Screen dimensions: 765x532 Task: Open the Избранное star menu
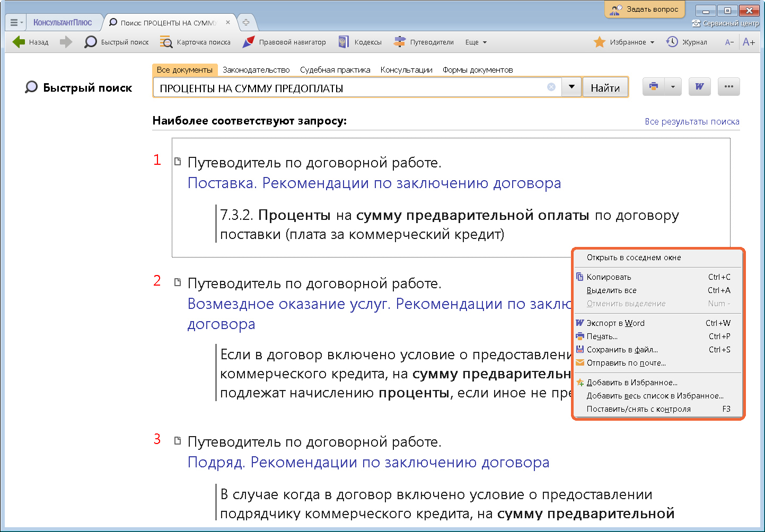[x=623, y=42]
